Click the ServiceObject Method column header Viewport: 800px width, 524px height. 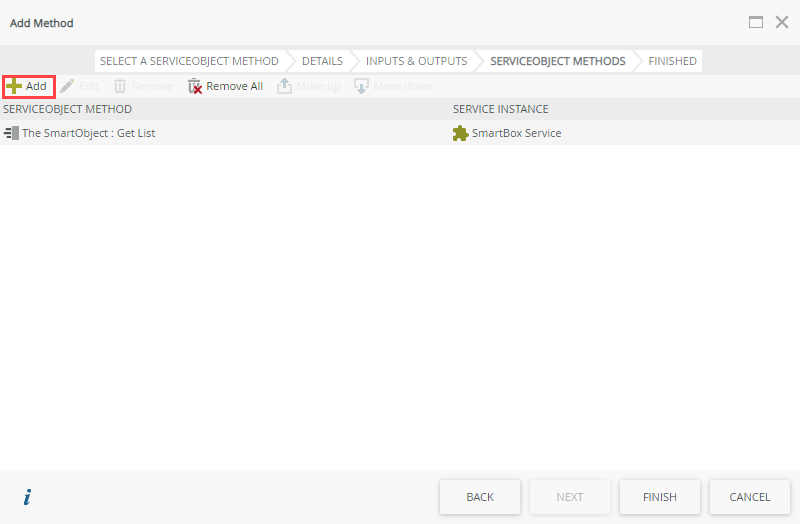tap(67, 109)
